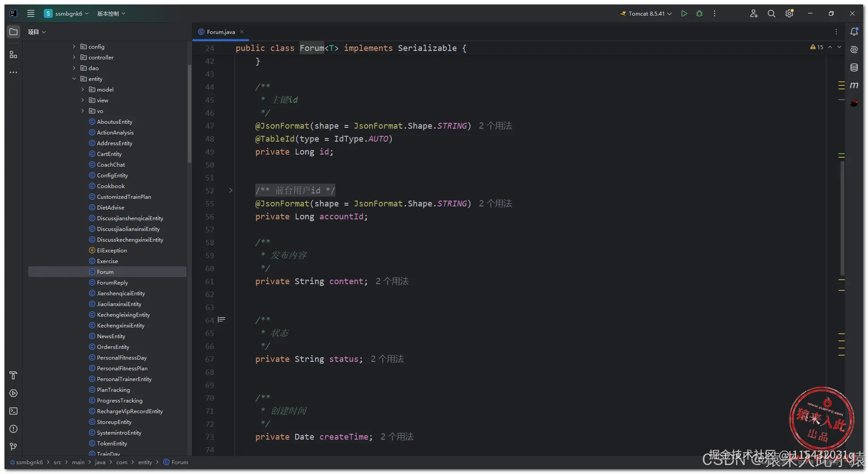Expand the controller folder
The image size is (868, 474).
[74, 57]
